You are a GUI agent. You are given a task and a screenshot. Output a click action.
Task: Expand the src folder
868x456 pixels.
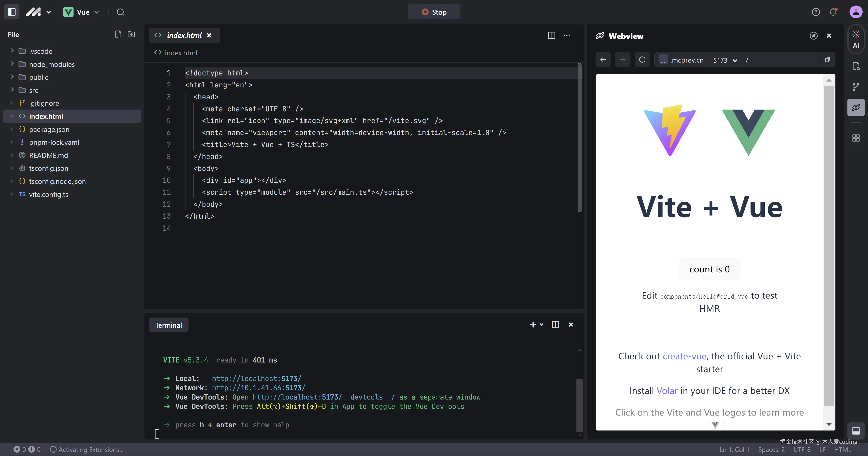tap(33, 90)
